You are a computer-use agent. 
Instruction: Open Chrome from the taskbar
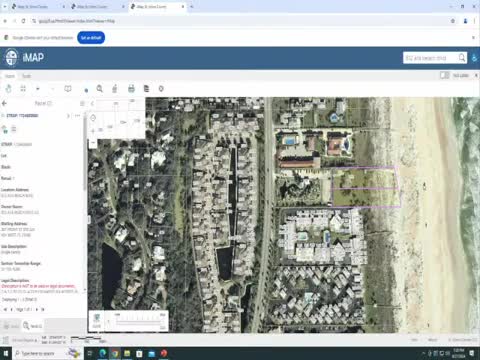coord(115,353)
